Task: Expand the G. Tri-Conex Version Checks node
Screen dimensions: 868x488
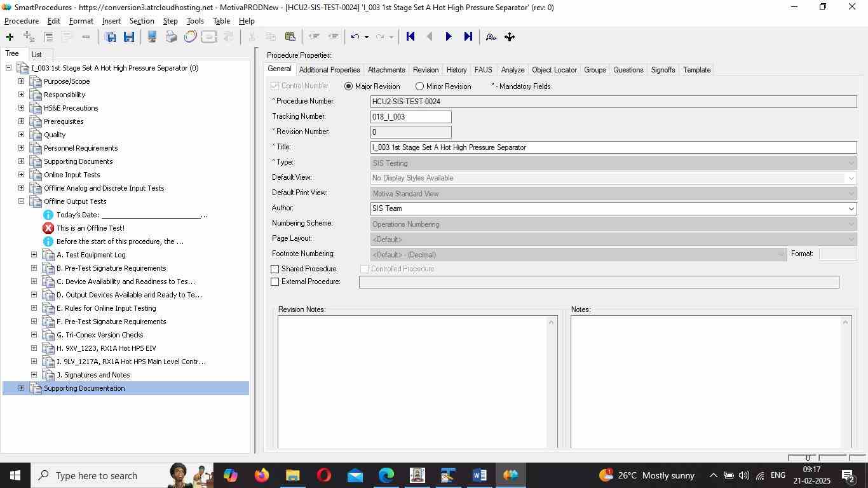Action: coord(34,335)
